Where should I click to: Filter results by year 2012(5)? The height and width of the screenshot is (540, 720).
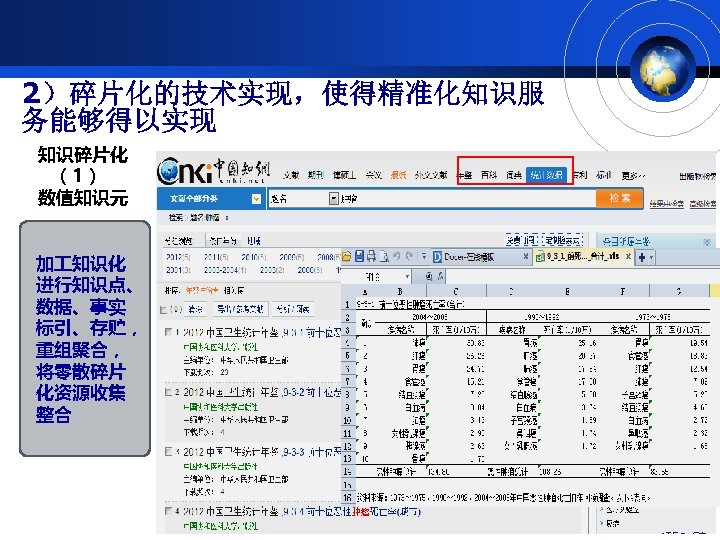pos(178,257)
